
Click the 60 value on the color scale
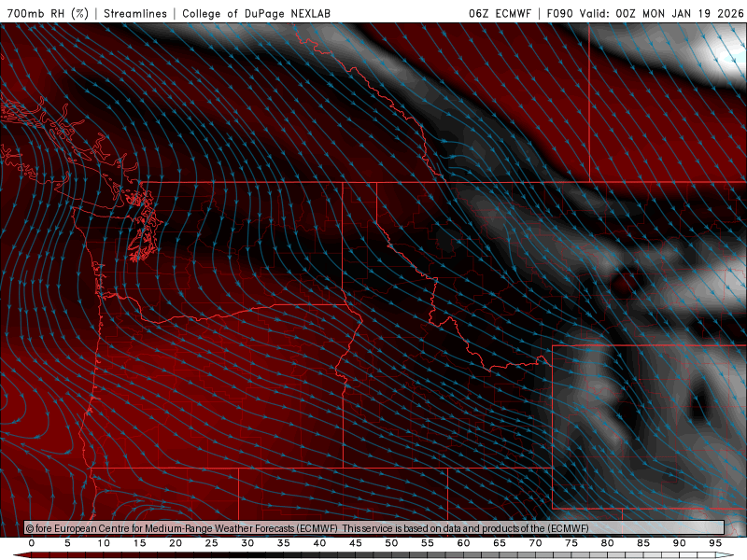pyautogui.click(x=463, y=543)
